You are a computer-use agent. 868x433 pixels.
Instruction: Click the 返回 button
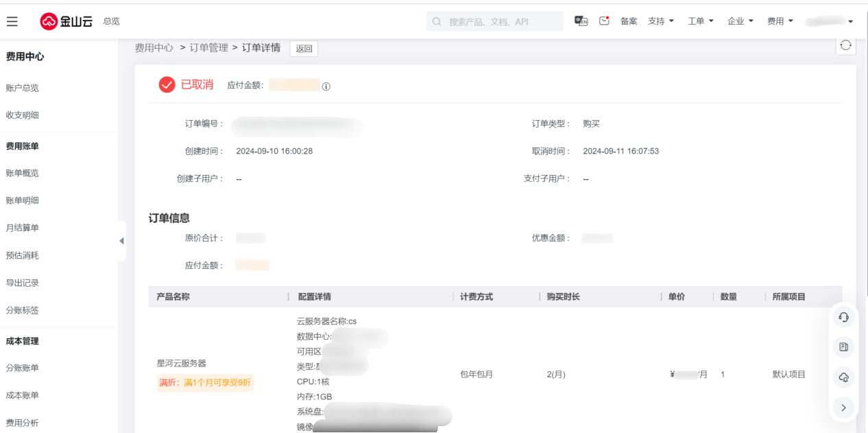coord(304,49)
